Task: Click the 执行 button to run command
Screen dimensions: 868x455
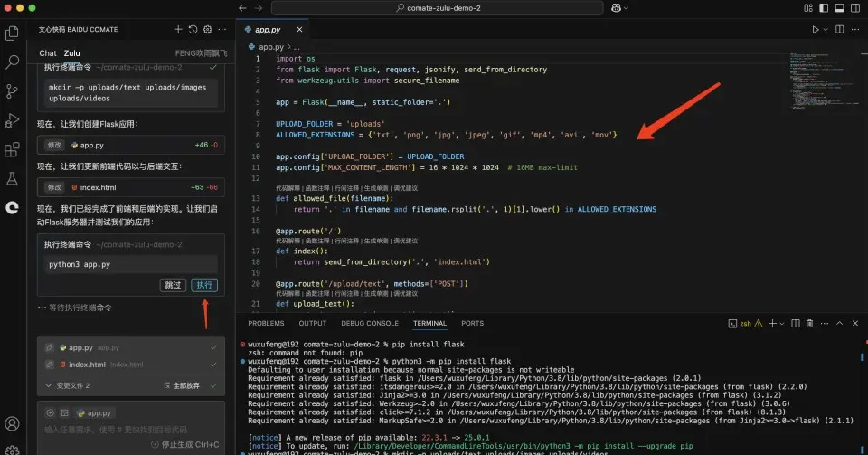Action: 204,285
